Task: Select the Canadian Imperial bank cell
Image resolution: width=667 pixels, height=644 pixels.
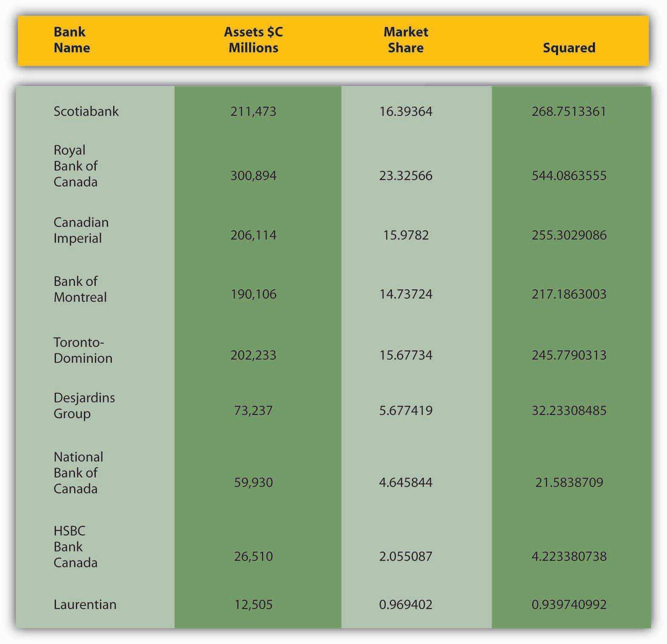Action: point(81,230)
